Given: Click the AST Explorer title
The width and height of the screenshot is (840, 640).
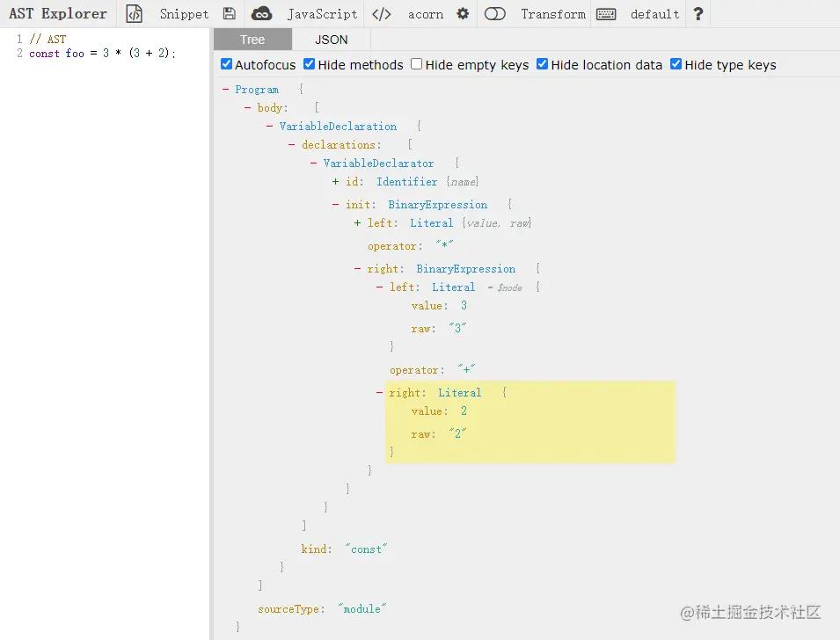Looking at the screenshot, I should (58, 13).
